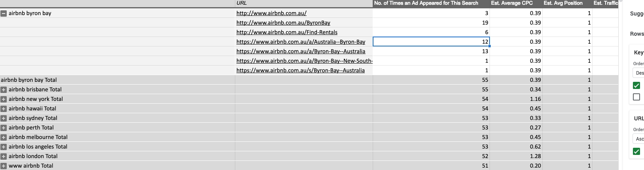Select the 'airbnb byron bay Total' cell

(118, 80)
